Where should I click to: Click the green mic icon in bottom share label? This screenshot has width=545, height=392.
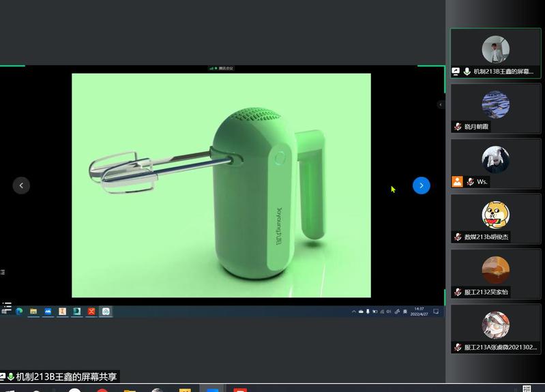coord(11,377)
